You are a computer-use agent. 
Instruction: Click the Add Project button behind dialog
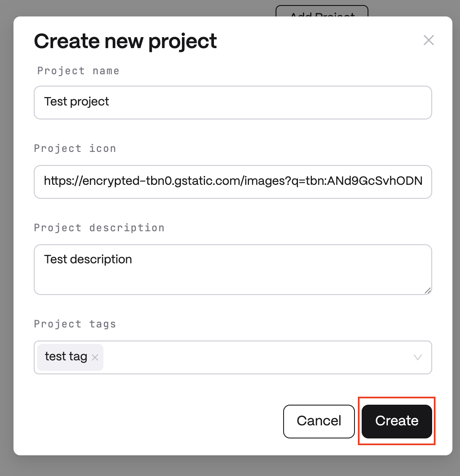click(x=322, y=11)
